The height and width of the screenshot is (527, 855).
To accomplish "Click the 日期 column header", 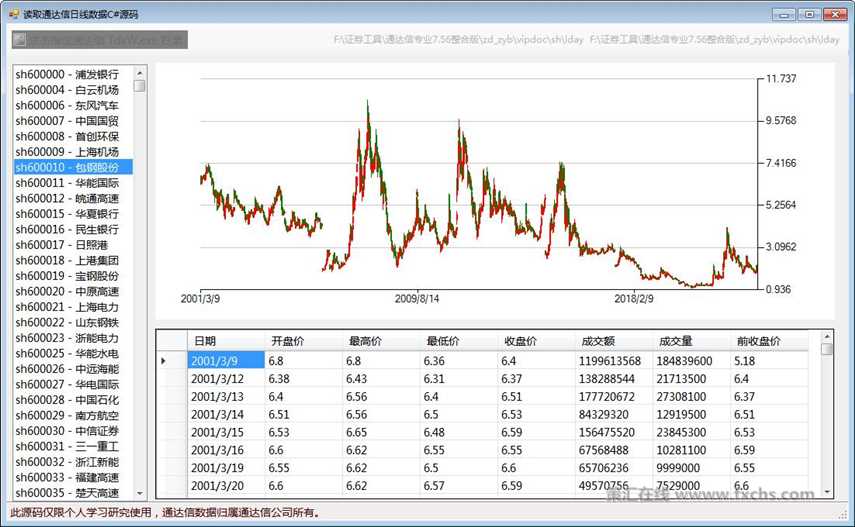I will pyautogui.click(x=225, y=341).
